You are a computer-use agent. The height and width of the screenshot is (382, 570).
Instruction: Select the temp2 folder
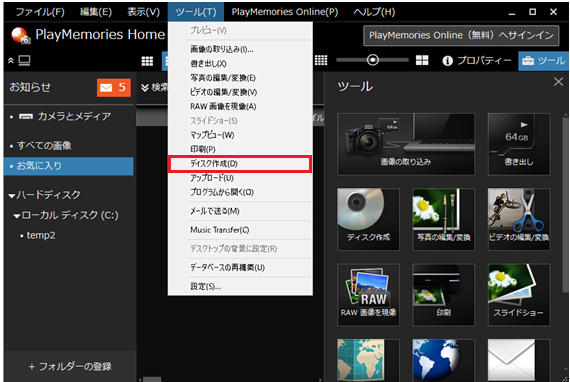(x=41, y=236)
